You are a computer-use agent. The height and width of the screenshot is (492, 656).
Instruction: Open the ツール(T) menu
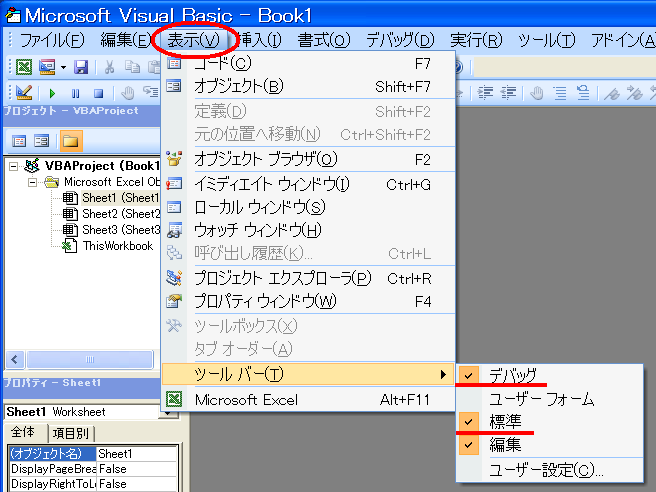pos(546,40)
